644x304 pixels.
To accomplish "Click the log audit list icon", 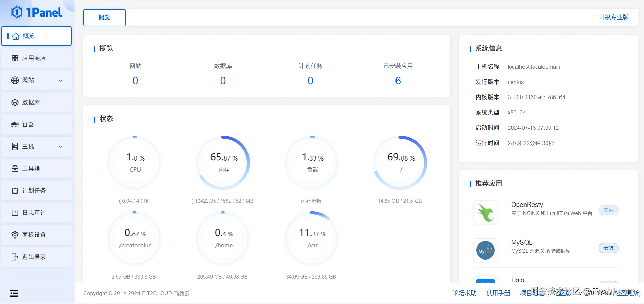I will pos(15,213).
